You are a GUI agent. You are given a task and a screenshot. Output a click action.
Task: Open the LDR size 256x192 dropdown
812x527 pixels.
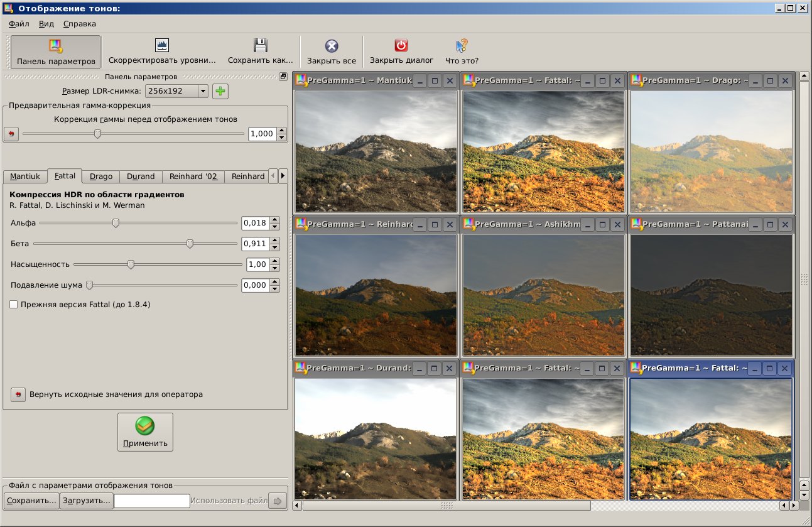pos(176,91)
